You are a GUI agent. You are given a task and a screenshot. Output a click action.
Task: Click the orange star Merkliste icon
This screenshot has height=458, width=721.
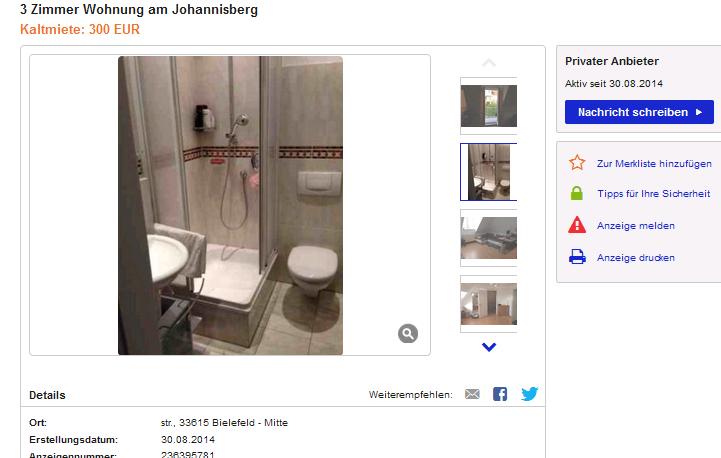577,163
